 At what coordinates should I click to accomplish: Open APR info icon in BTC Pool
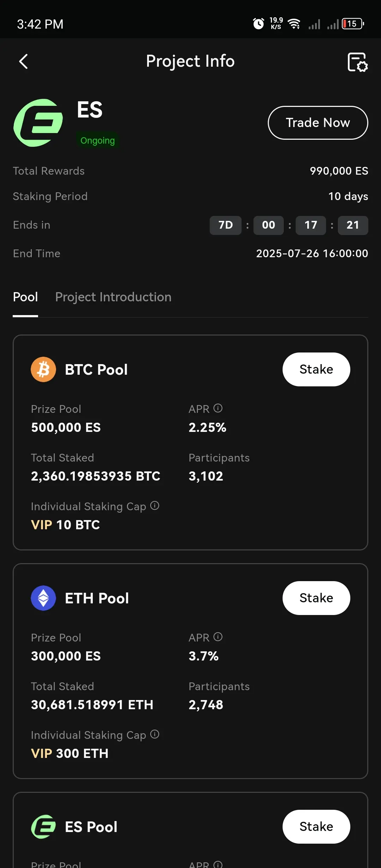218,408
